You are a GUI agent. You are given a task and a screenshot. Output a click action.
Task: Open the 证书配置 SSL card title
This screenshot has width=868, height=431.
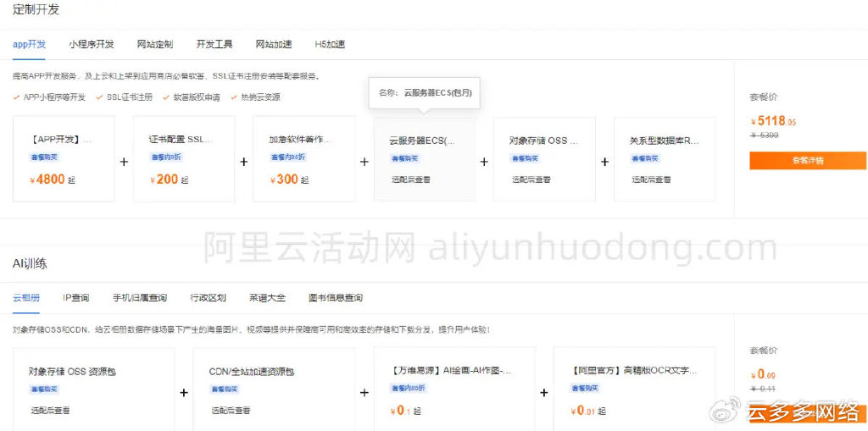tap(181, 140)
